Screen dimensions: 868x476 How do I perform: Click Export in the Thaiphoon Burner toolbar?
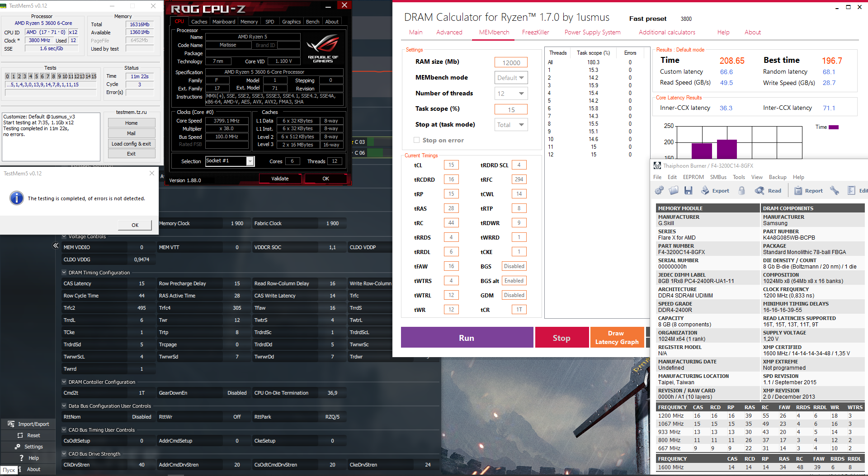coord(715,191)
